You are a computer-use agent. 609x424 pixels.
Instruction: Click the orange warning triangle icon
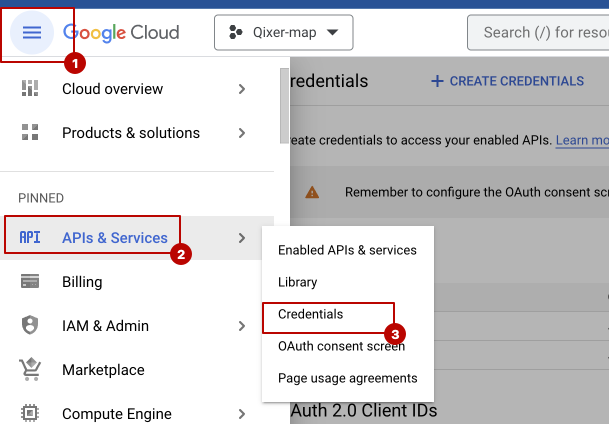click(312, 192)
